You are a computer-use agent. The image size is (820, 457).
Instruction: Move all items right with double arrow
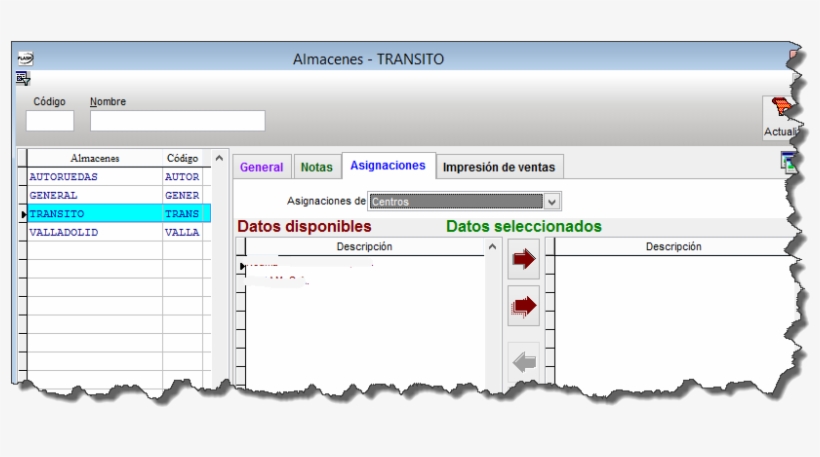point(523,306)
